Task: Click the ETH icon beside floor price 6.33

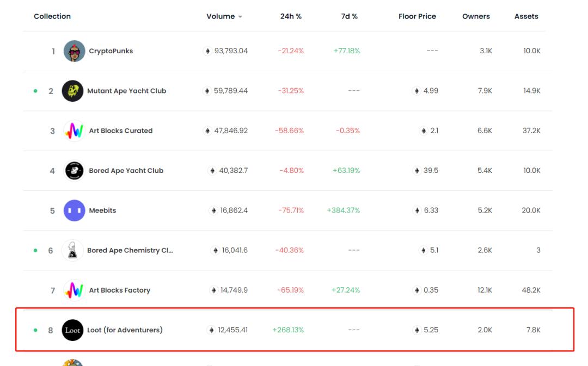Action: 417,210
